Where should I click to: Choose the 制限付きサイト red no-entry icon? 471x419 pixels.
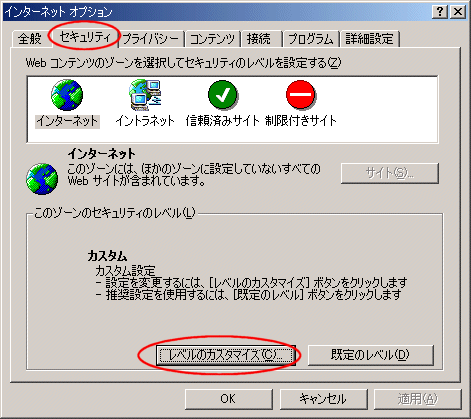(301, 95)
